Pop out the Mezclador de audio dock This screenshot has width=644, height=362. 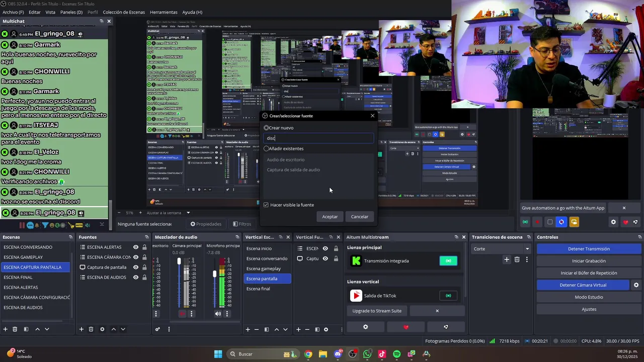pos(237,237)
